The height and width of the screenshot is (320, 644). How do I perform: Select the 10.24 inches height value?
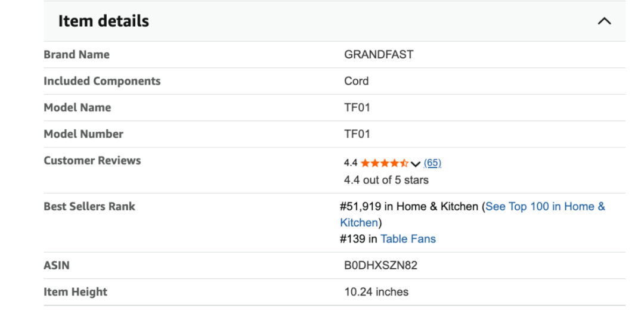376,292
